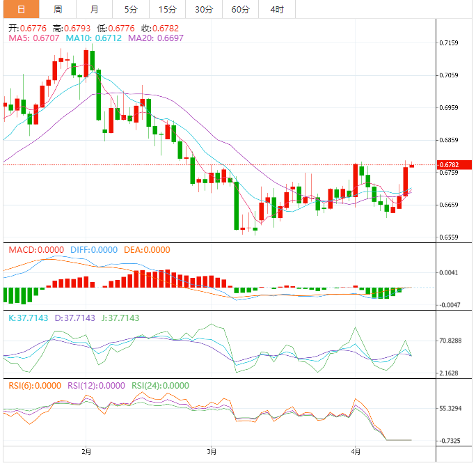Click the MA5: 0.6707 label
476x468 pixels.
tap(34, 38)
